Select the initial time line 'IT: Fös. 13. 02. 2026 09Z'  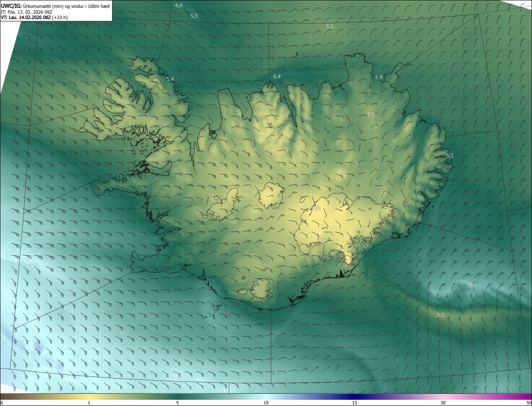click(x=27, y=12)
